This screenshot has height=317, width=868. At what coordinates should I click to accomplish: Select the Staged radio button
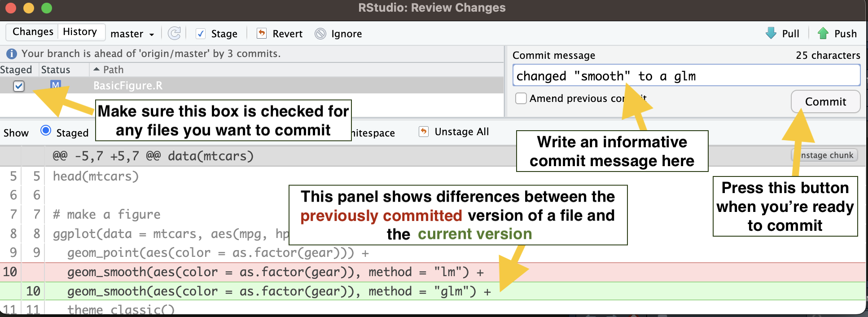tap(46, 131)
